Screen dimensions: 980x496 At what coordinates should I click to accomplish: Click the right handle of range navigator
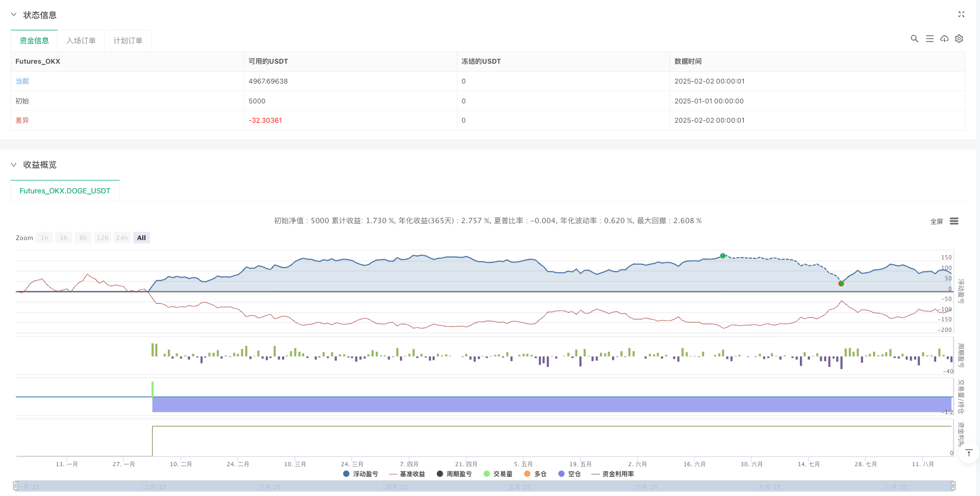tap(953, 485)
